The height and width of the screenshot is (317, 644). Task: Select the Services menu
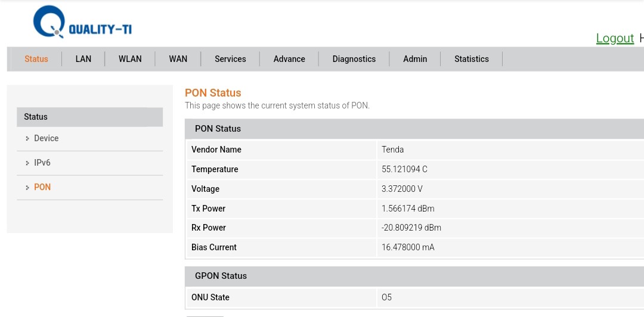click(x=230, y=59)
